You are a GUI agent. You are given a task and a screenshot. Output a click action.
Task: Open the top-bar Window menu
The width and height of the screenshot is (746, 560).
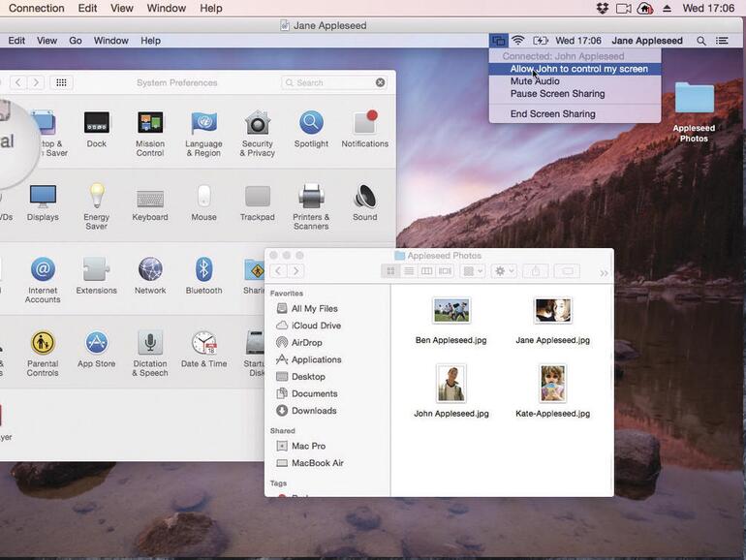166,8
